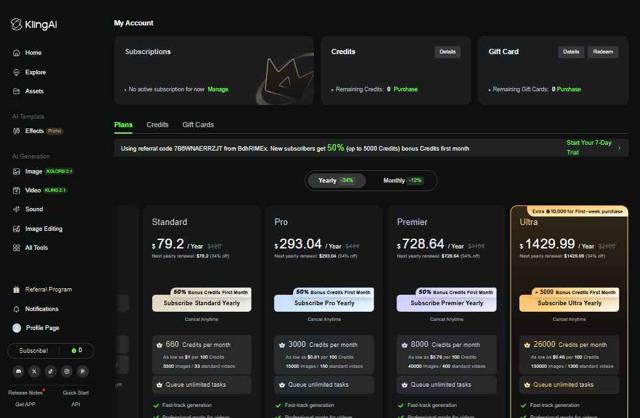
Task: Click the Standard plan $79.2 price
Action: pyautogui.click(x=169, y=244)
